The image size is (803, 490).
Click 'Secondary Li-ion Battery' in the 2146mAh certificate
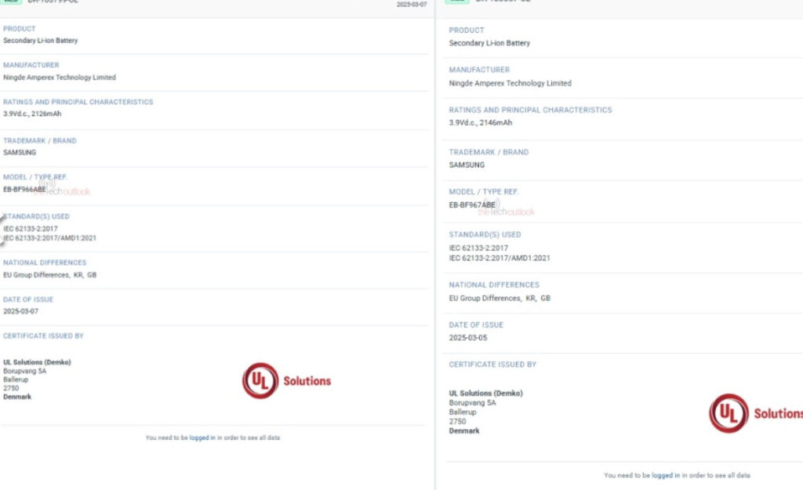[490, 43]
